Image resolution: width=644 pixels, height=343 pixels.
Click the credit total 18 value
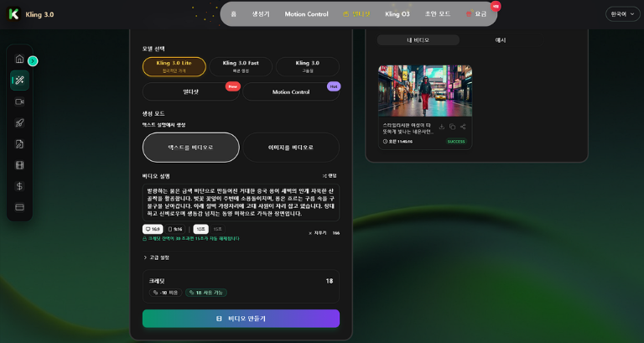click(x=330, y=281)
